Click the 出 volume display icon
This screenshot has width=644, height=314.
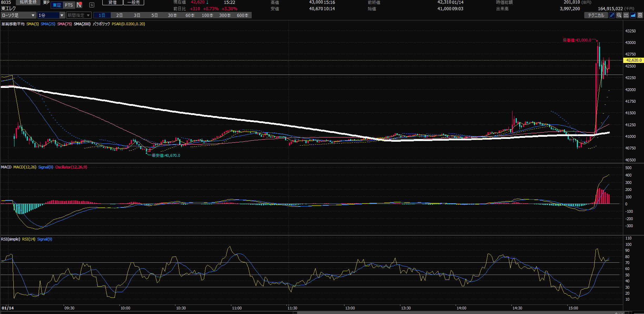(626, 15)
